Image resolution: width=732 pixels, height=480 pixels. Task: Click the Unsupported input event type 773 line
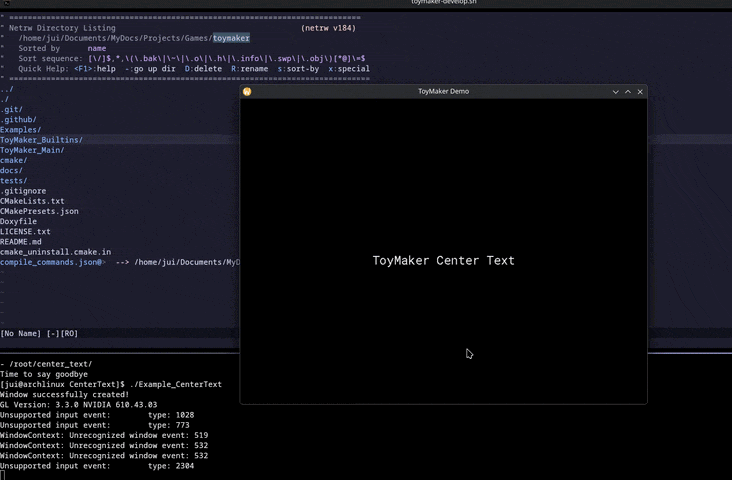tap(95, 425)
